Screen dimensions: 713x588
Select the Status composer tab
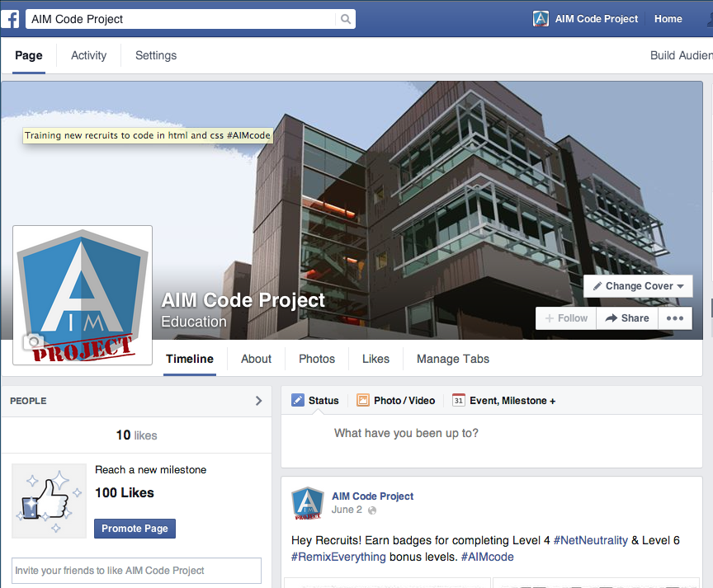click(x=315, y=400)
